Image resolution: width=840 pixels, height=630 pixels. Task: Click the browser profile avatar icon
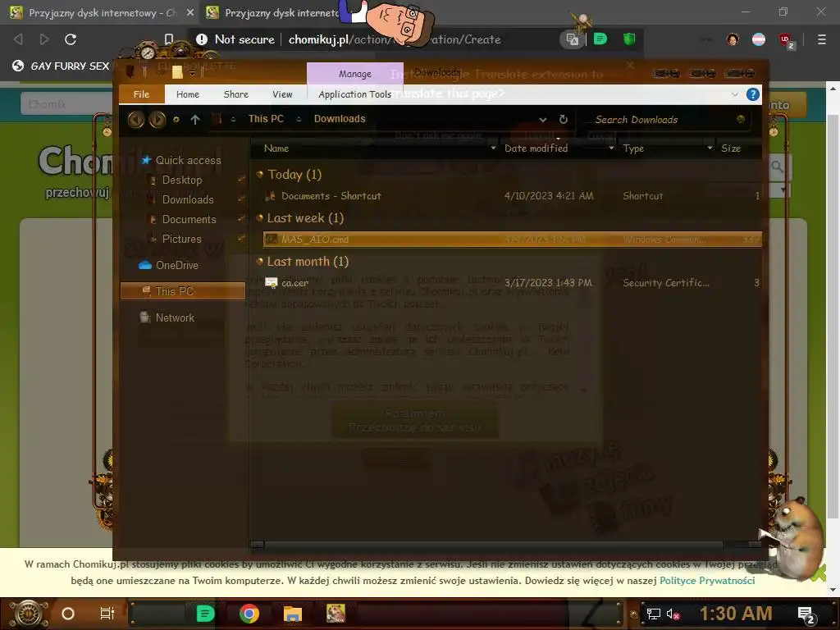click(733, 39)
